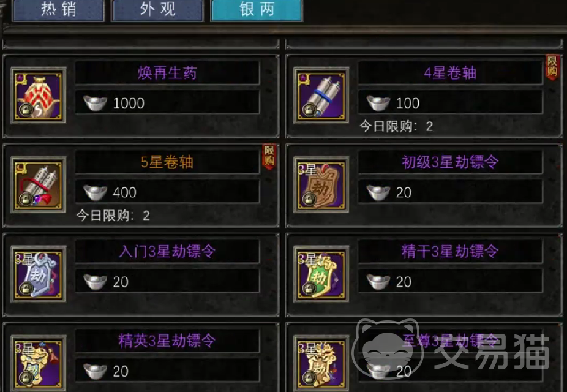The image size is (567, 392).
Task: Open the 银两 tab
Action: point(257,10)
